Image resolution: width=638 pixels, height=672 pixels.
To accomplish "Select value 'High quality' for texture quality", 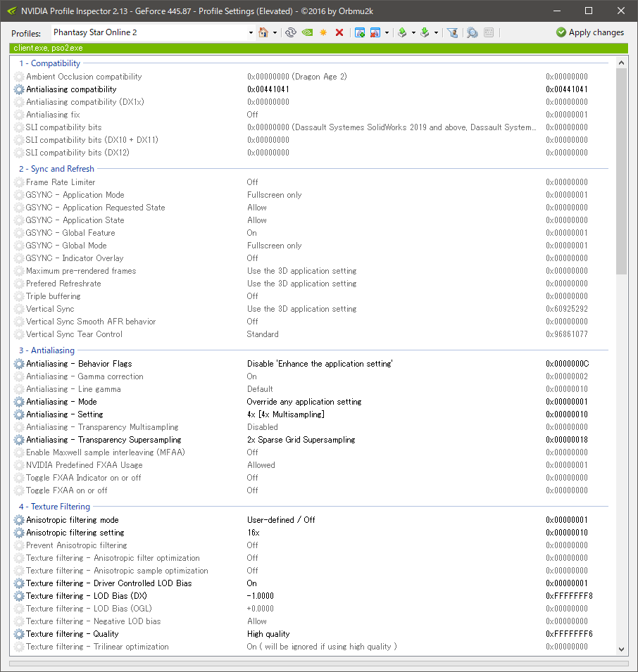I will (268, 634).
